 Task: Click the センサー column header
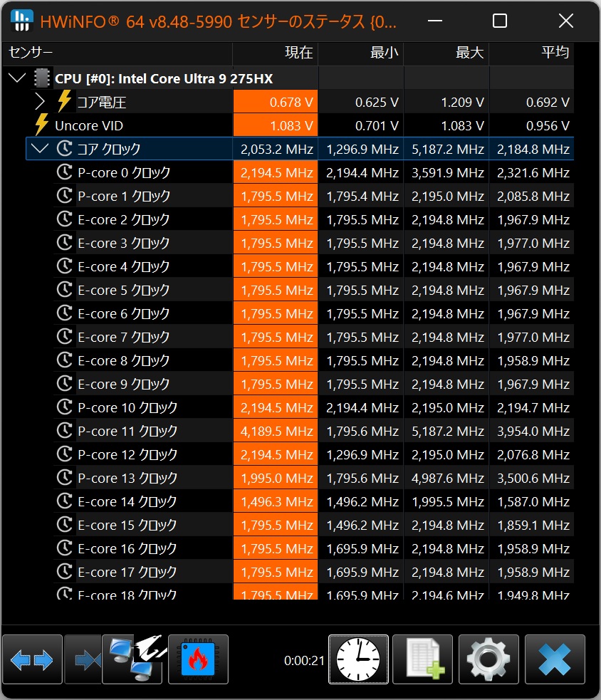coord(117,53)
